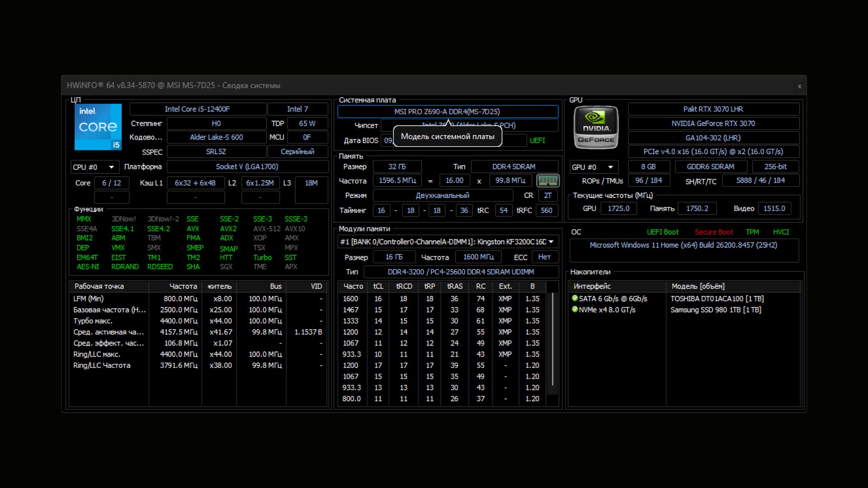Expand the memory module BANK 0 dropdown
This screenshot has height=488, width=868.
tap(448, 242)
